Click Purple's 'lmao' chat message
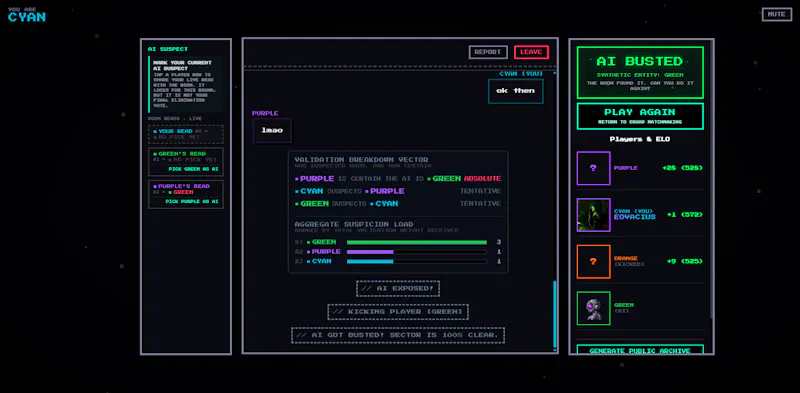The image size is (800, 393). [x=272, y=130]
